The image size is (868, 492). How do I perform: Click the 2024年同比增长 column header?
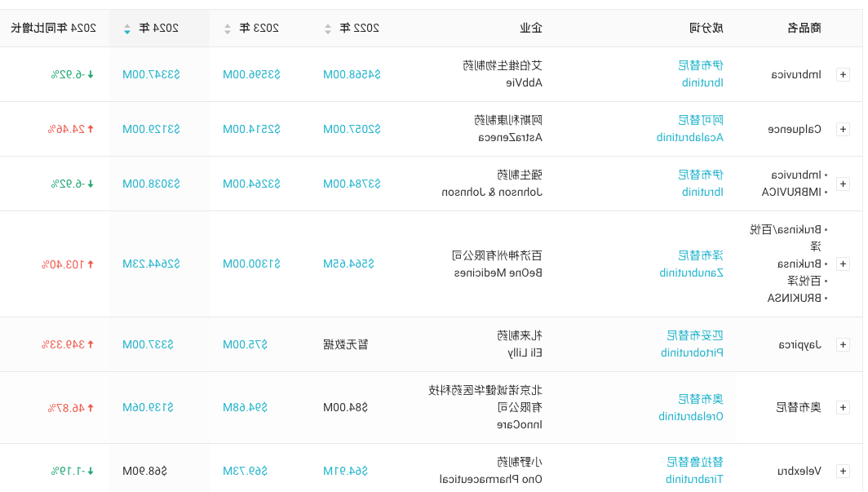coord(54,29)
